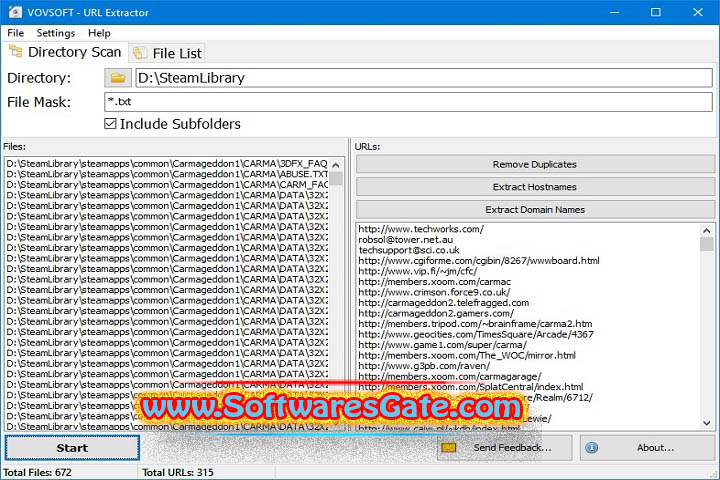The width and height of the screenshot is (720, 480).
Task: Select URL http://www.techworks.com/
Action: (421, 229)
